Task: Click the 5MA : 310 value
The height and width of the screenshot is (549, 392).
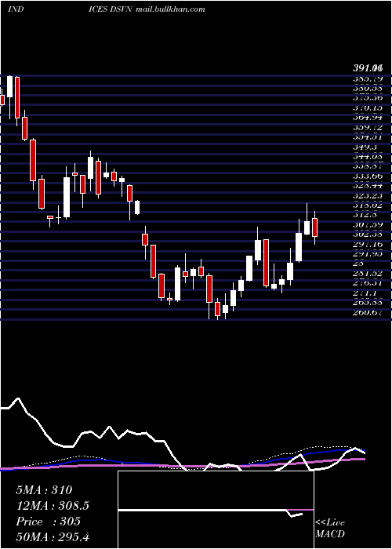Action: (44, 490)
